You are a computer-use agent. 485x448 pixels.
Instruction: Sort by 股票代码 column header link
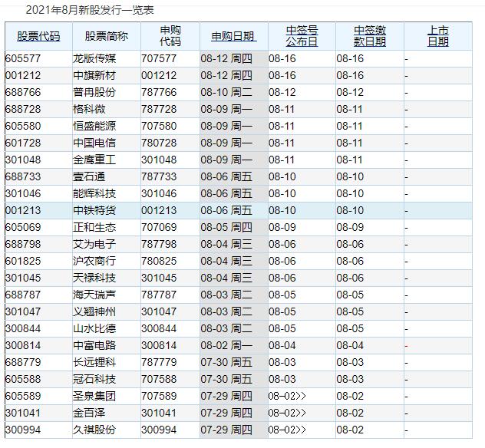point(38,36)
